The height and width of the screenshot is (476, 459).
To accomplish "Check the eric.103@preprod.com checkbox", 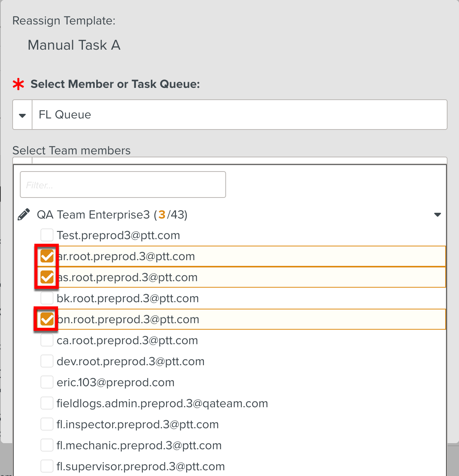I will [x=47, y=382].
